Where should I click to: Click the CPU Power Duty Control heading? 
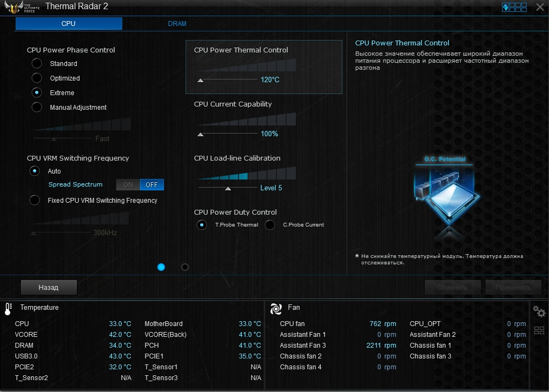[235, 212]
